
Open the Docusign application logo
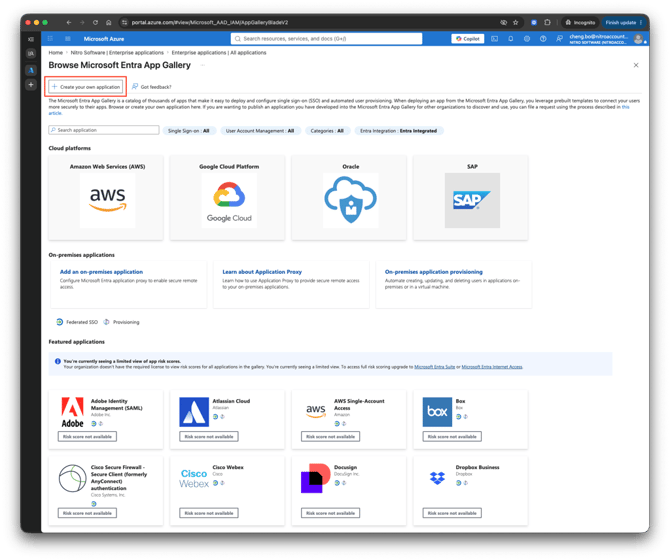pos(315,478)
